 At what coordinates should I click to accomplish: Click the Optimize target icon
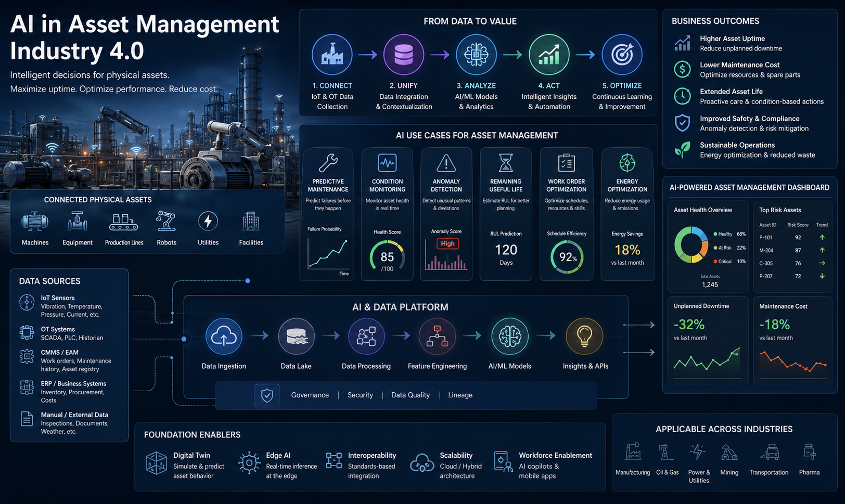(622, 55)
